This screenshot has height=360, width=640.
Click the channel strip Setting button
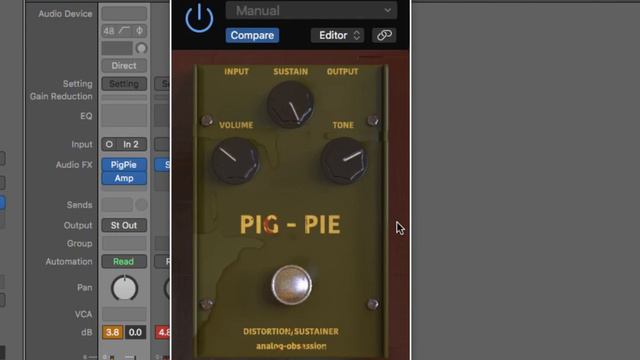click(x=124, y=84)
